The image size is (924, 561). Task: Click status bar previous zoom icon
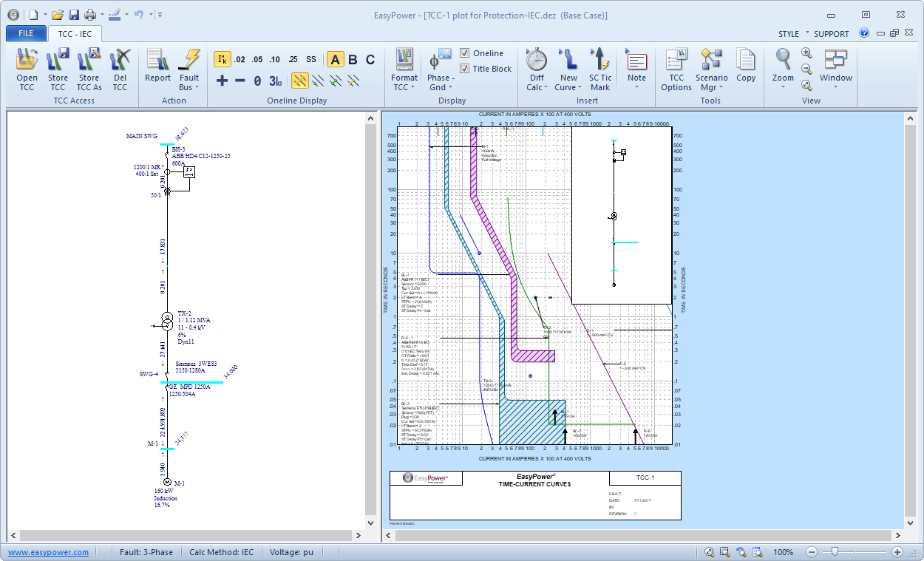(741, 552)
